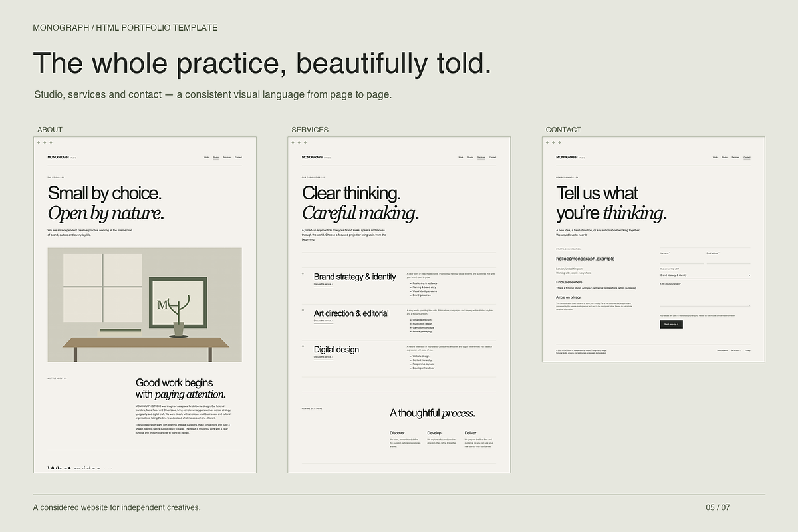Click 'The whole practice, beautifully told.' title
The height and width of the screenshot is (532, 798).
click(262, 63)
